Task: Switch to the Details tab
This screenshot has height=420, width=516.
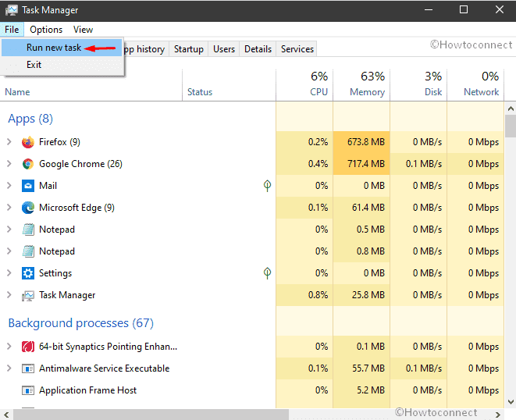Action: coord(258,49)
